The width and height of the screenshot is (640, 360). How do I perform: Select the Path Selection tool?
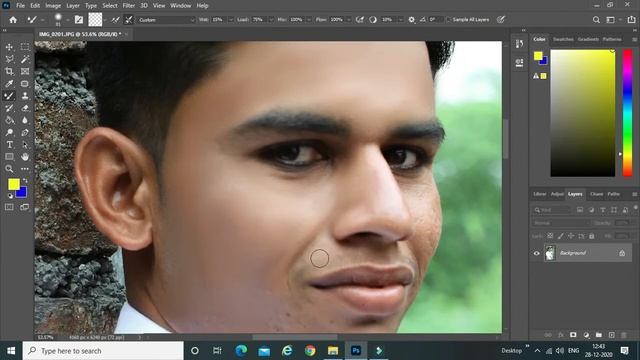[x=25, y=144]
